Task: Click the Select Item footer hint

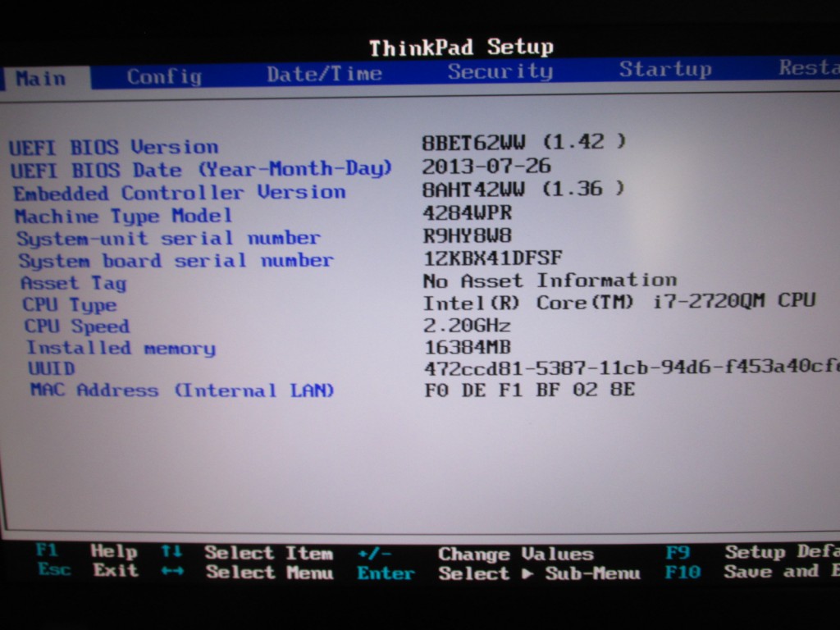Action: pos(268,553)
